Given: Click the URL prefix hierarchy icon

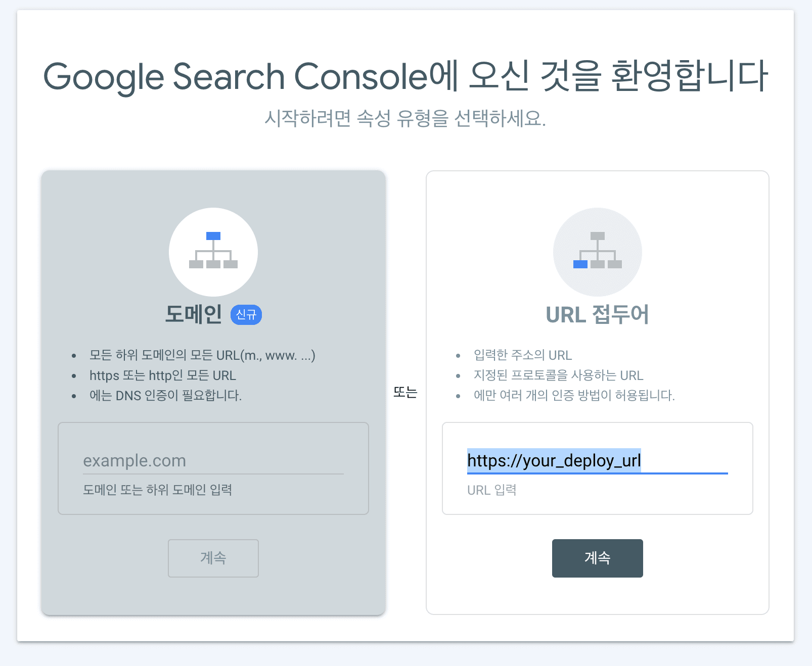Looking at the screenshot, I should coord(598,252).
